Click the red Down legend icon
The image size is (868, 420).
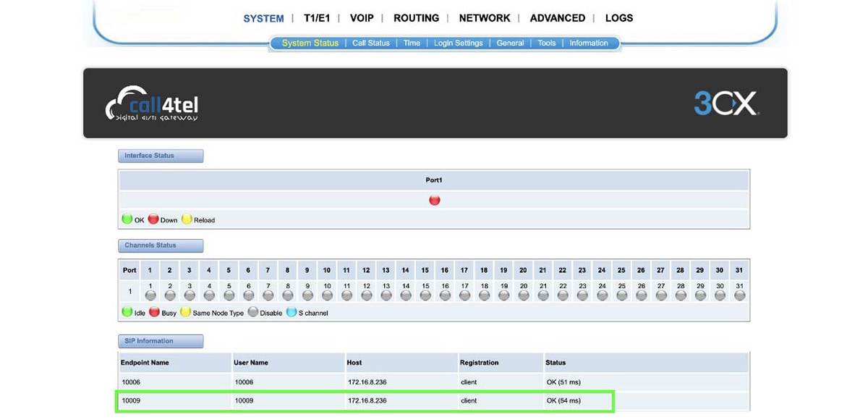click(153, 219)
